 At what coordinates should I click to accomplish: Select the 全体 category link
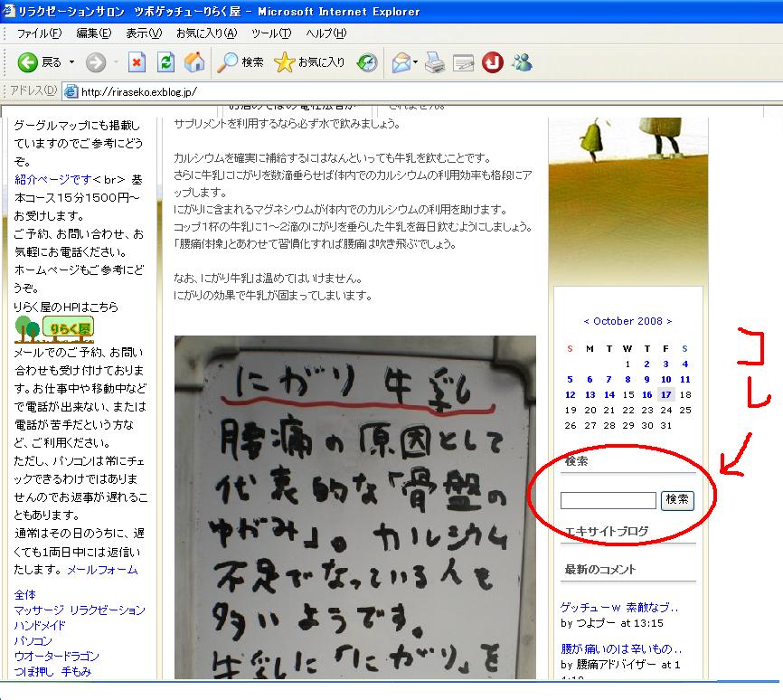coord(25,594)
